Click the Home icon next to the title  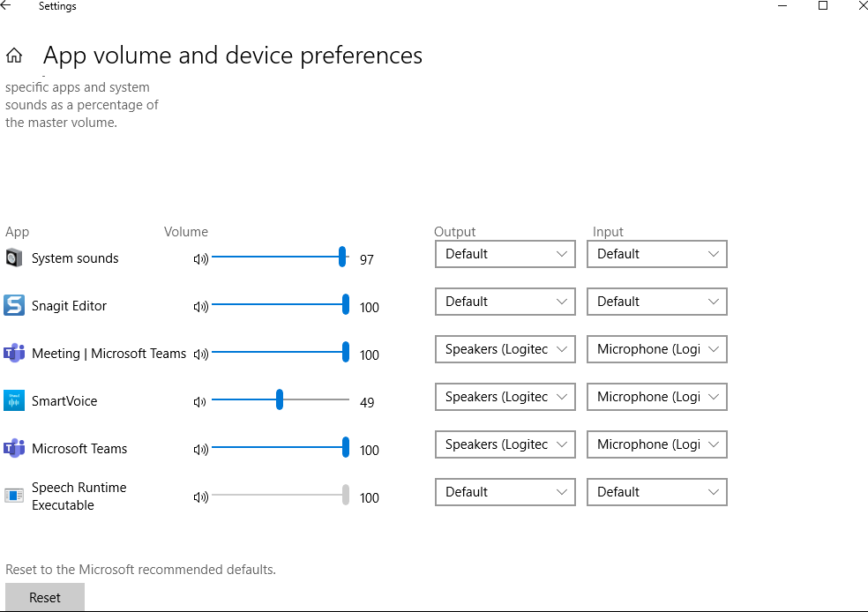tap(12, 55)
